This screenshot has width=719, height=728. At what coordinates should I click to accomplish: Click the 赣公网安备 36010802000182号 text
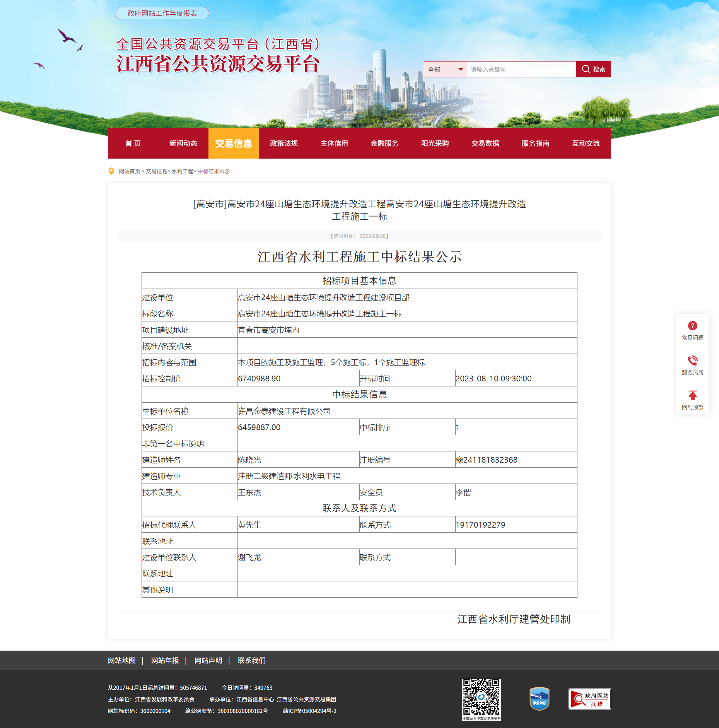pyautogui.click(x=226, y=711)
